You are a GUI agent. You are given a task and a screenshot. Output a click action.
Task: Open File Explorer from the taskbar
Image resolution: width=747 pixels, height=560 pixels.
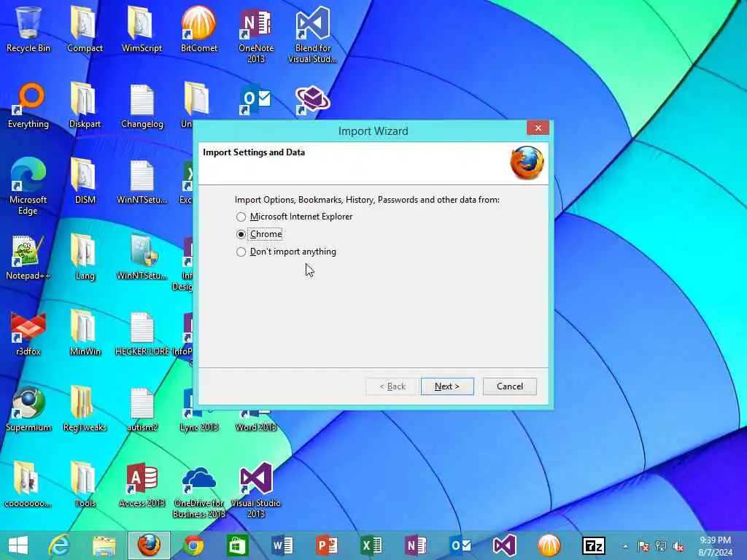[104, 545]
